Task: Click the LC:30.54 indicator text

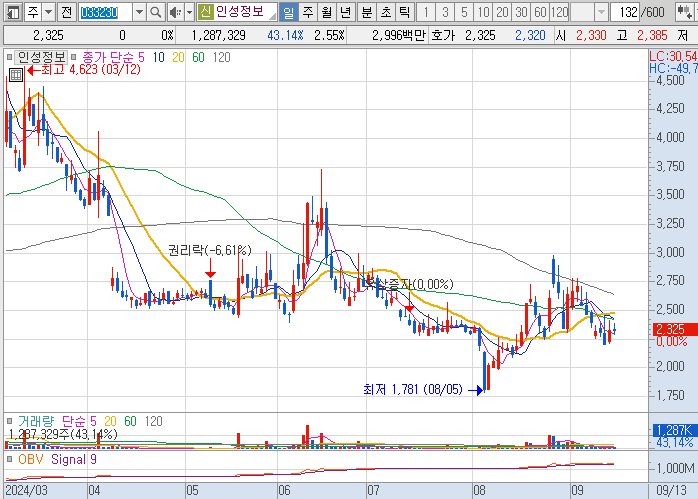Action: coord(673,56)
